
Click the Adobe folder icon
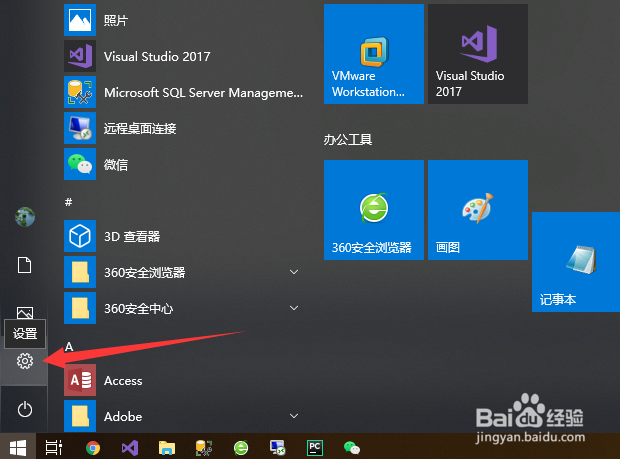pyautogui.click(x=80, y=416)
